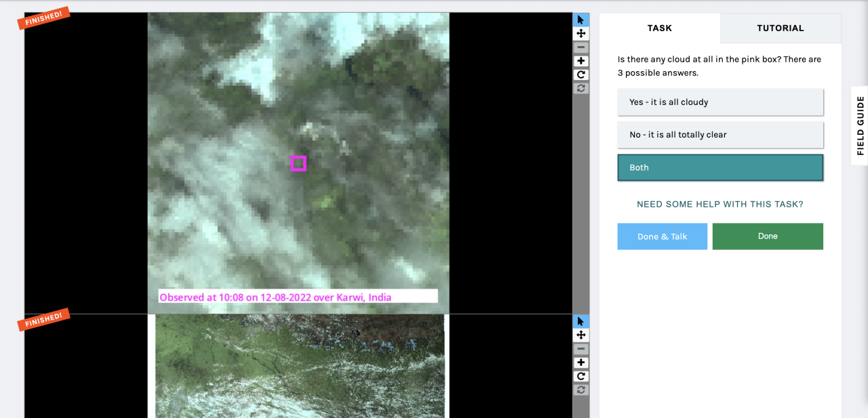Open the FIELD GUIDE side tab
The height and width of the screenshot is (418, 868).
[x=860, y=125]
